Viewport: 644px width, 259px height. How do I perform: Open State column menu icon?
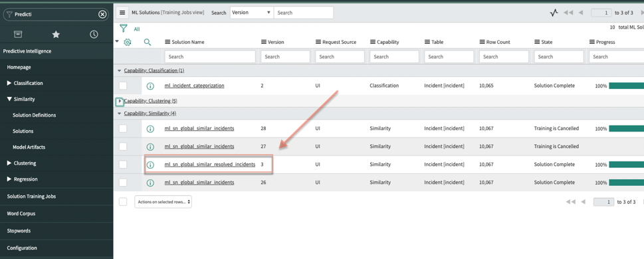pos(537,42)
